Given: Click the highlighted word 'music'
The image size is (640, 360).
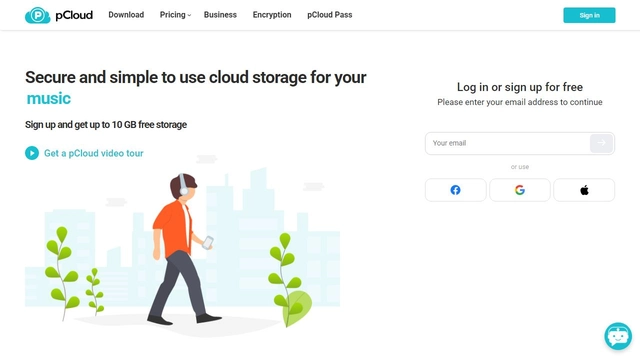Looking at the screenshot, I should [x=49, y=98].
